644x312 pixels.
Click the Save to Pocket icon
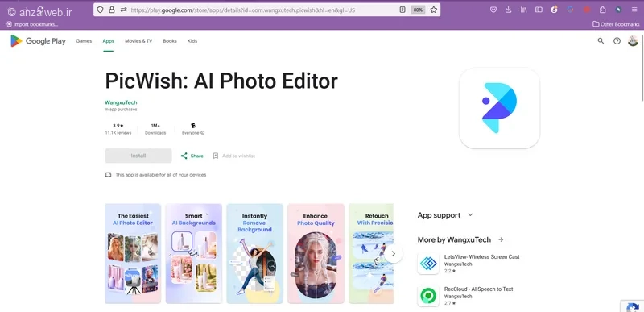point(493,10)
